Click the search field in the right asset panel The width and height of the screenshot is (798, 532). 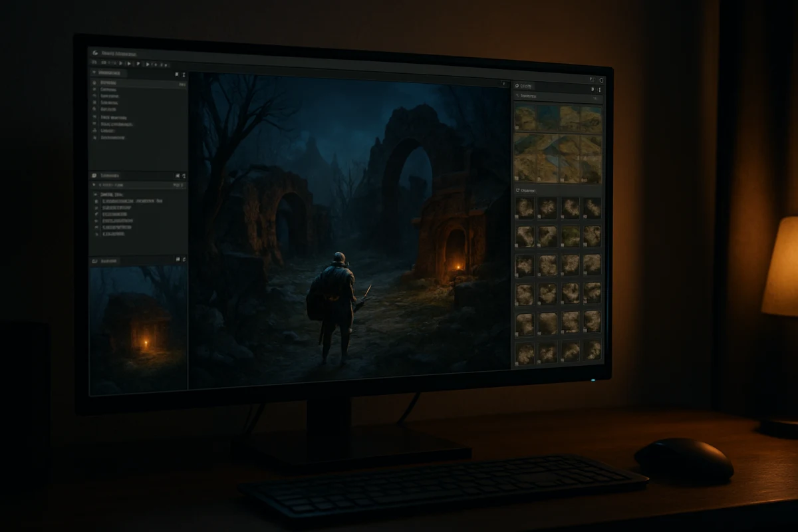coord(558,98)
